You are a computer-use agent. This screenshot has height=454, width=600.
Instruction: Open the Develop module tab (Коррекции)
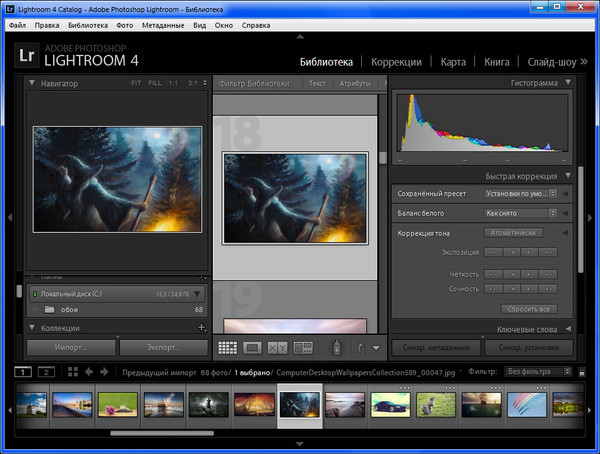click(396, 61)
